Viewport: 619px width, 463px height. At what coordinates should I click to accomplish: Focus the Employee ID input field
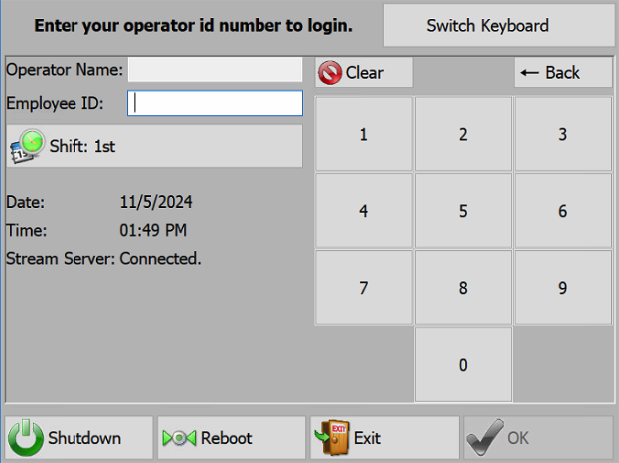coord(215,103)
